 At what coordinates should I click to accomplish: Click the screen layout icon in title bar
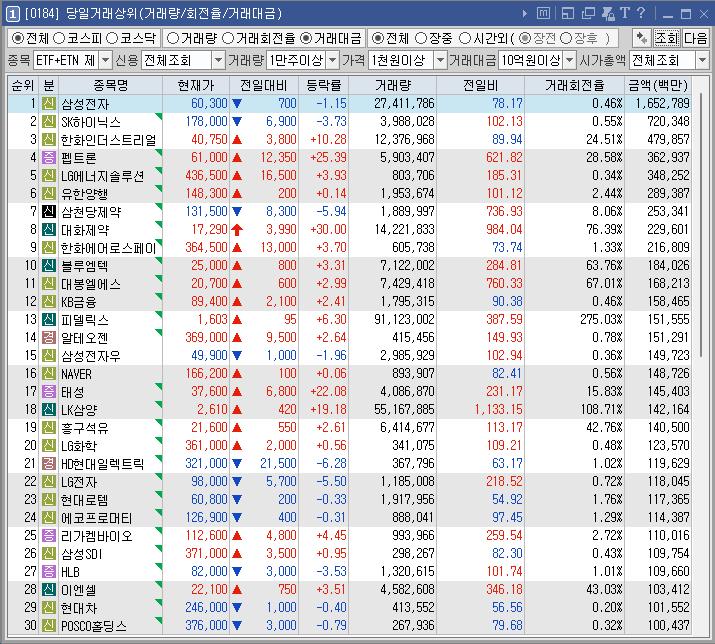pyautogui.click(x=568, y=14)
